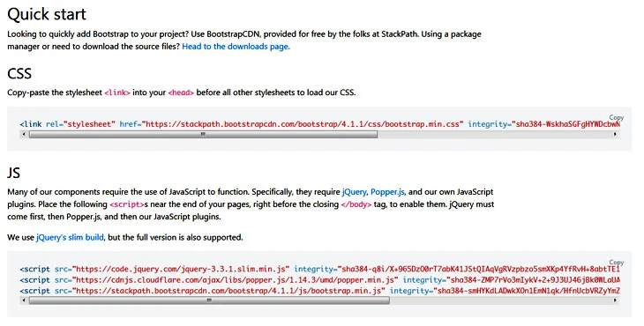
Task: Click the "CSS" section heading
Action: coord(19,74)
